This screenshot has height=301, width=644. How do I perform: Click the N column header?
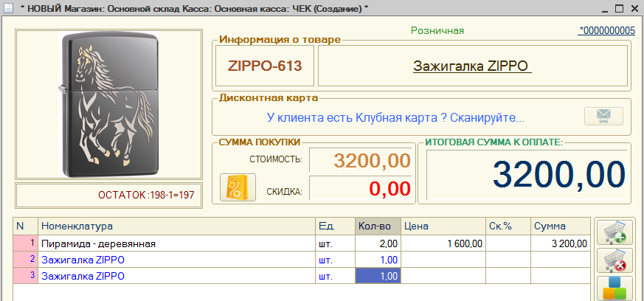point(26,226)
